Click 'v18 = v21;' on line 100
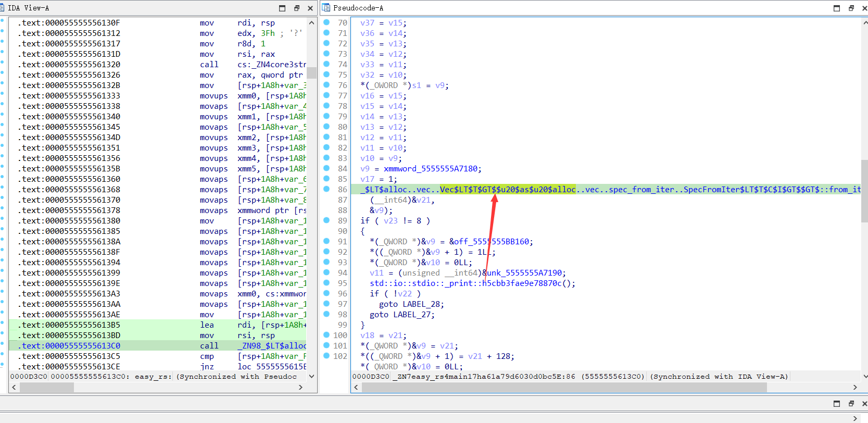The image size is (868, 423). pos(383,335)
